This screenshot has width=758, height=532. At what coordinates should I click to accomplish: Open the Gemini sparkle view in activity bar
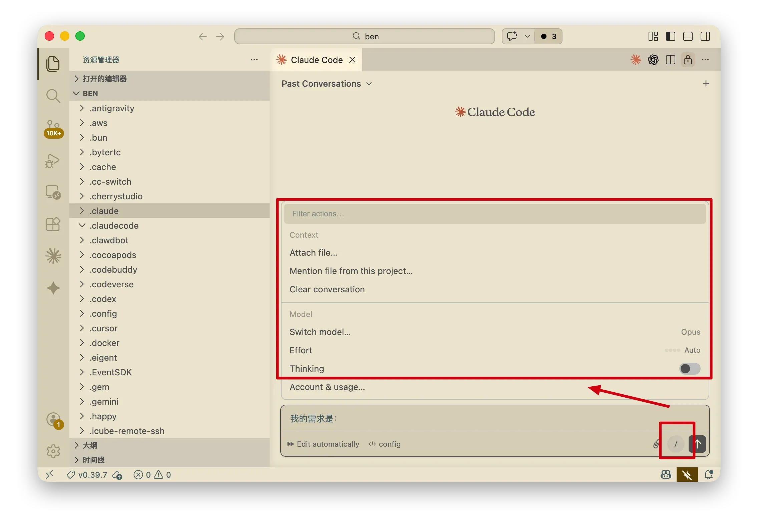53,288
